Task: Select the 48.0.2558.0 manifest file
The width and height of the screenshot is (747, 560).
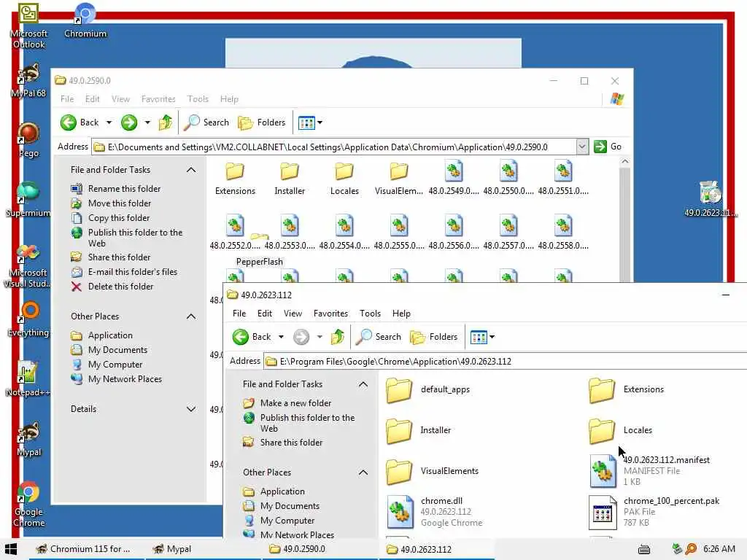Action: point(563,233)
